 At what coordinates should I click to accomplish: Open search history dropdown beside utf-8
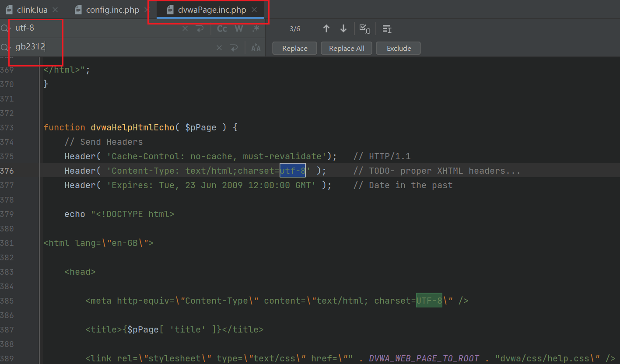click(x=5, y=28)
